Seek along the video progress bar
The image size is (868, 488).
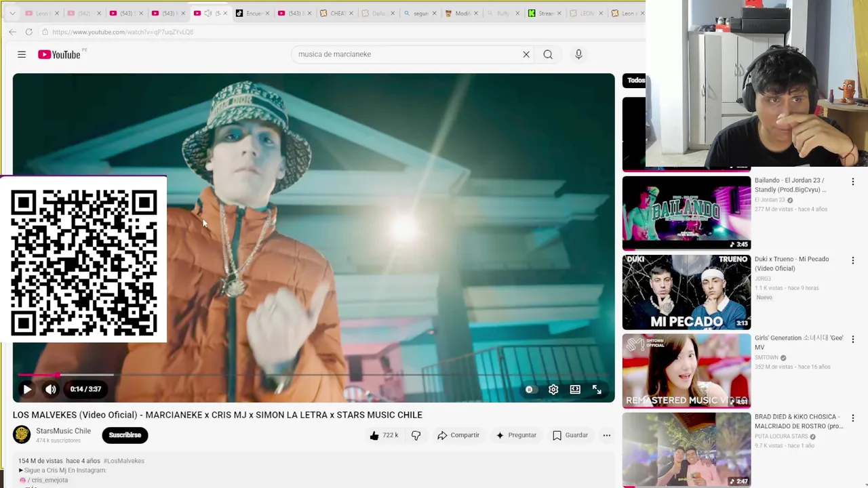(x=313, y=375)
